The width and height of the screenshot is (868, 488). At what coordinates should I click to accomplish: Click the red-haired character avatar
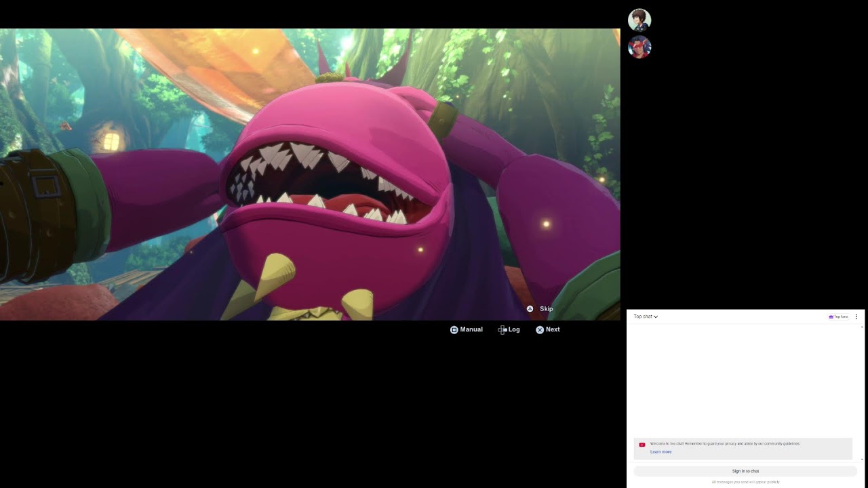pos(639,47)
